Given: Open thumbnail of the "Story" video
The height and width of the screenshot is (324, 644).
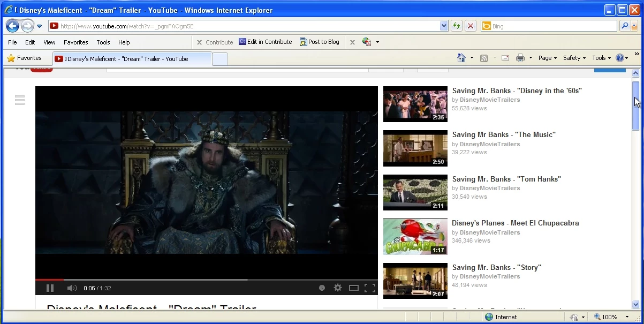Looking at the screenshot, I should (x=415, y=281).
